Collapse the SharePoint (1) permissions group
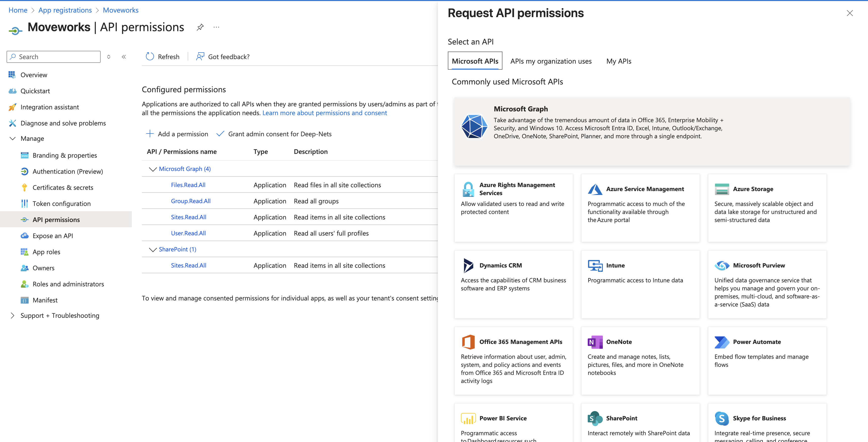868x442 pixels. pos(153,249)
